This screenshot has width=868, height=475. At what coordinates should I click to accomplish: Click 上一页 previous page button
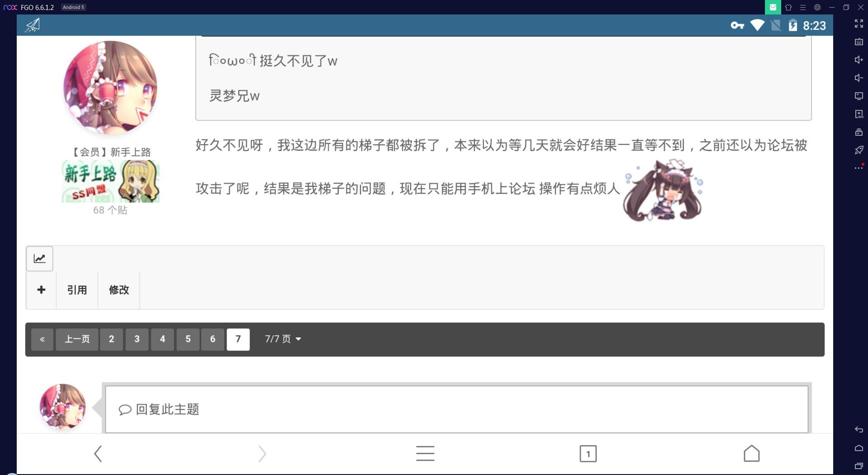(77, 339)
